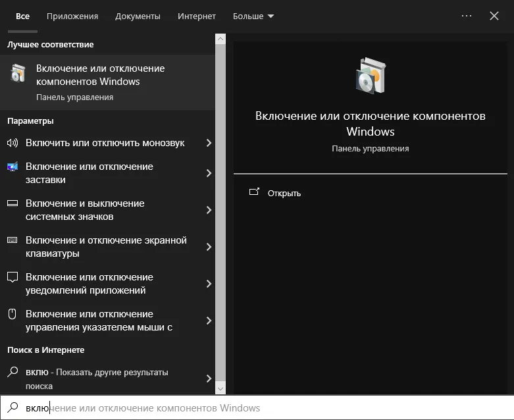Viewport: 514px width, 420px height.
Task: Click the system icons taskbar icon
Action: [13, 203]
